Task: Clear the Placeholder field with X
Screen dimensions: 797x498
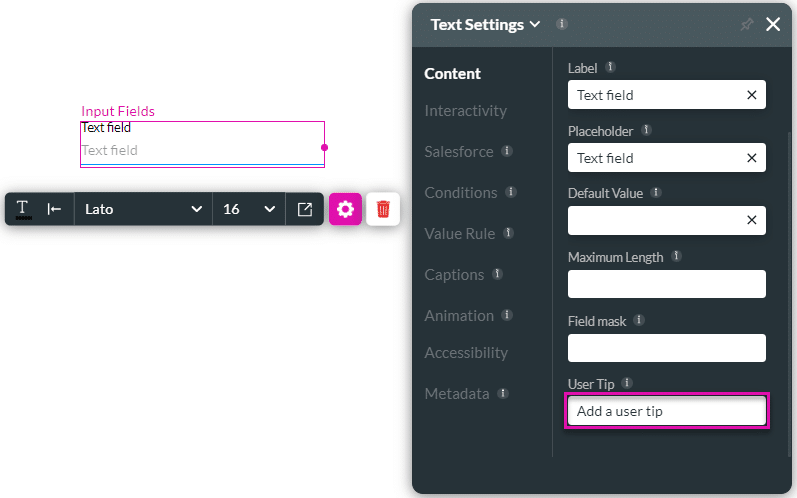Action: coord(751,158)
